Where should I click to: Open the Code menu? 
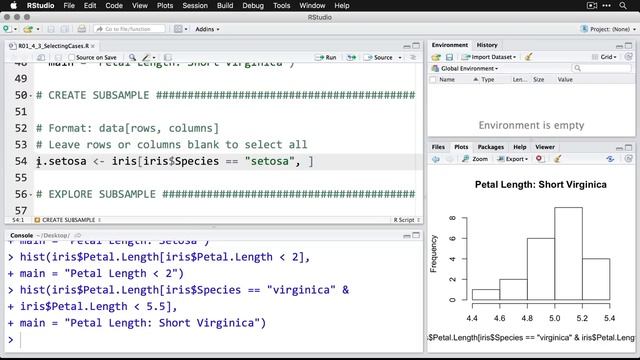tap(114, 5)
